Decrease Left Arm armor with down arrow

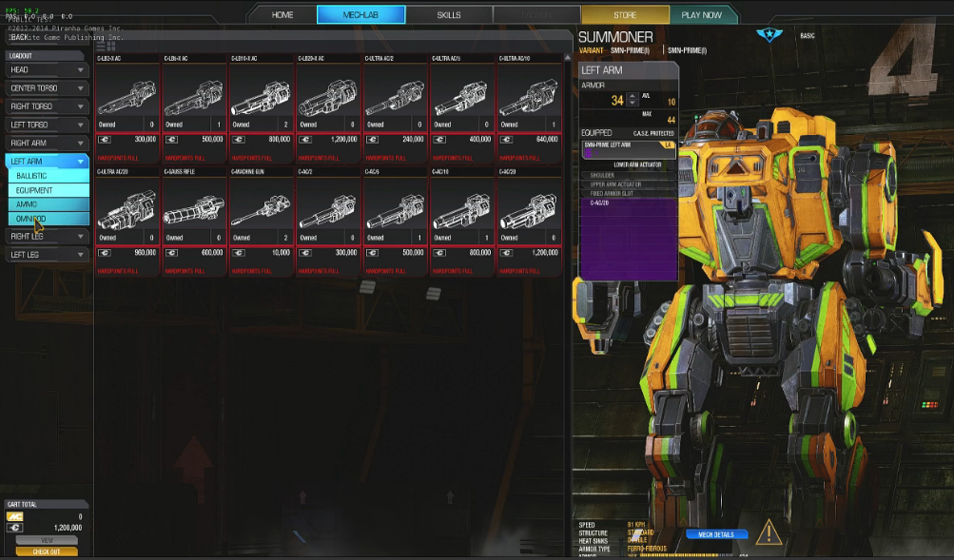click(x=633, y=104)
